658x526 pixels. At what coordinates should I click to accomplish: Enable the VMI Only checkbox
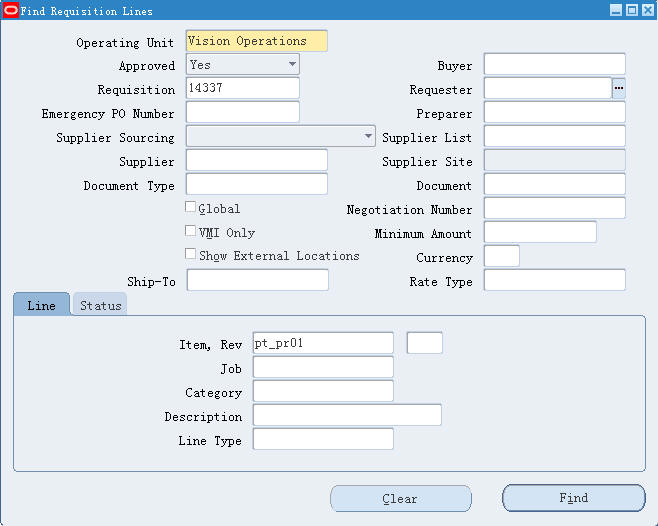[190, 231]
